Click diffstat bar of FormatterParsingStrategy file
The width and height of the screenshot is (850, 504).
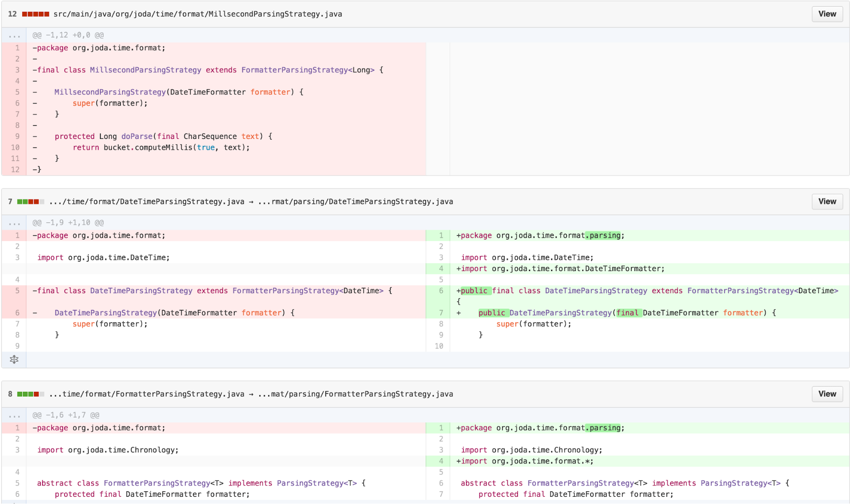click(x=31, y=394)
